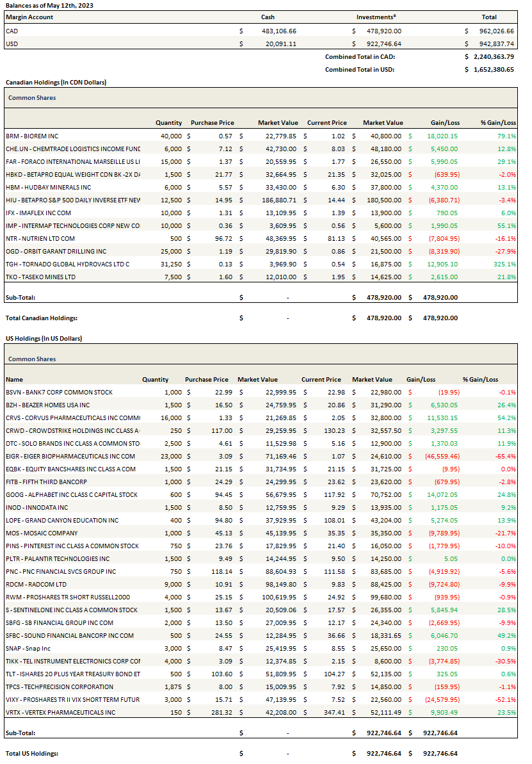Click the US Holdings section heading
532x764 pixels.
click(x=44, y=338)
